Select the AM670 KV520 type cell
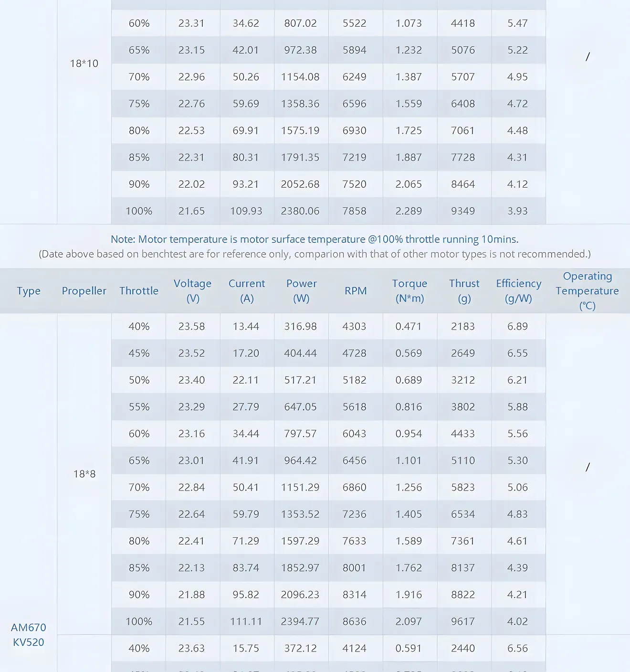Viewport: 630px width, 672px height. 29,635
